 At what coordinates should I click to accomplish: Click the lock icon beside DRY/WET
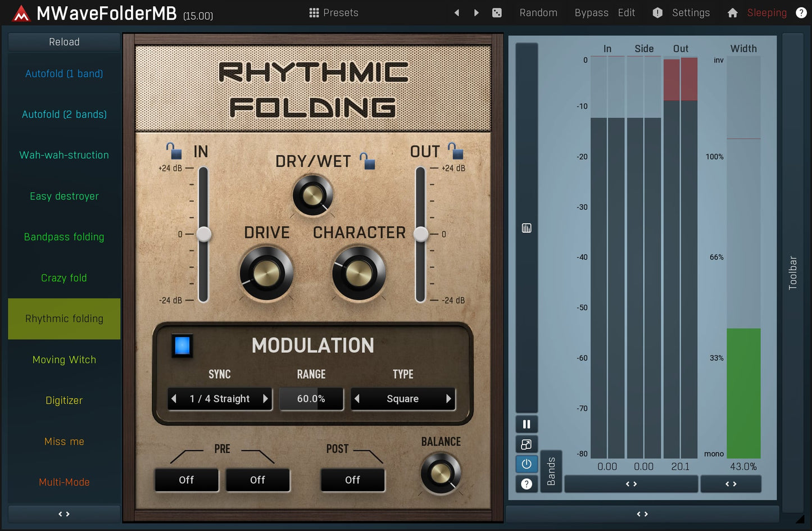pyautogui.click(x=367, y=161)
